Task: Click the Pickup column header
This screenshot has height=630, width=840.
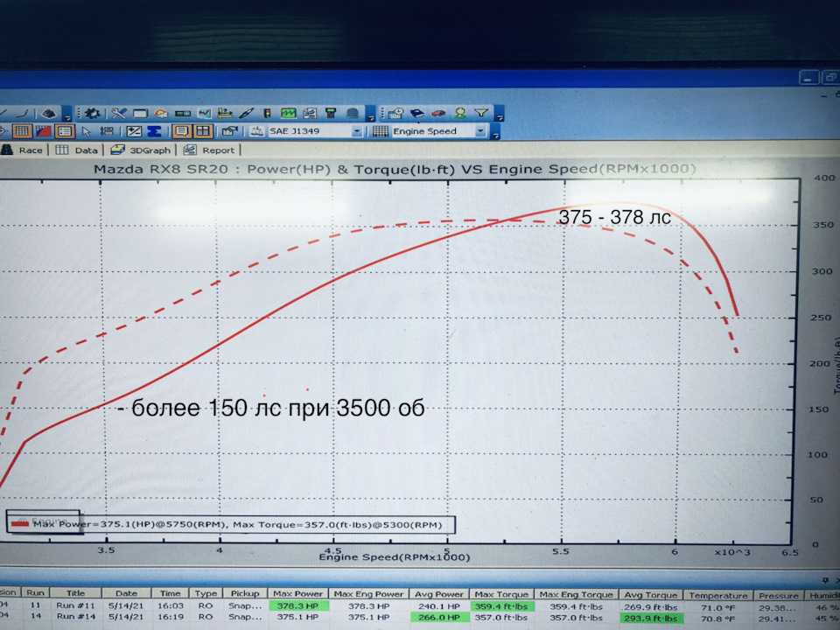Action: (x=245, y=593)
